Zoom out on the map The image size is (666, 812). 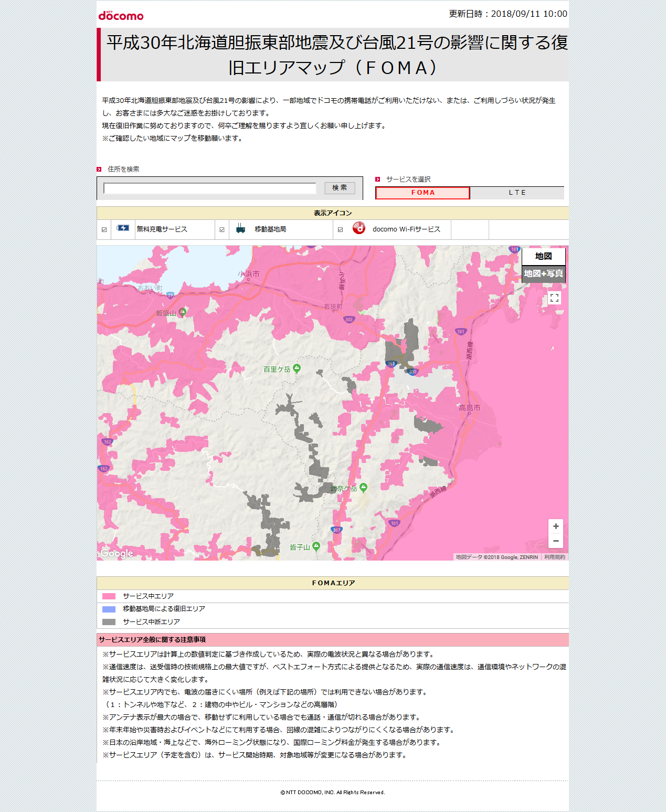coord(556,541)
